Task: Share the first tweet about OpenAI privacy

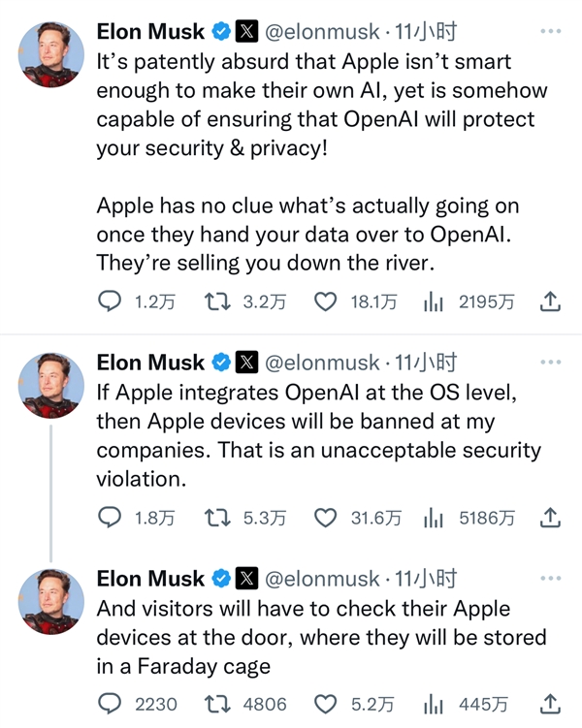Action: [x=550, y=302]
